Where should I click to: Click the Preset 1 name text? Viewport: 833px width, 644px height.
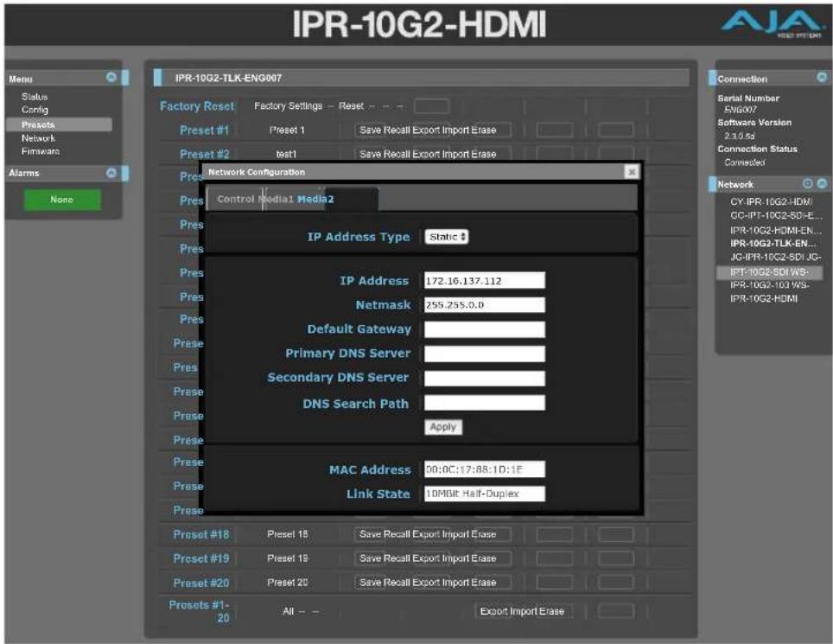pyautogui.click(x=287, y=131)
